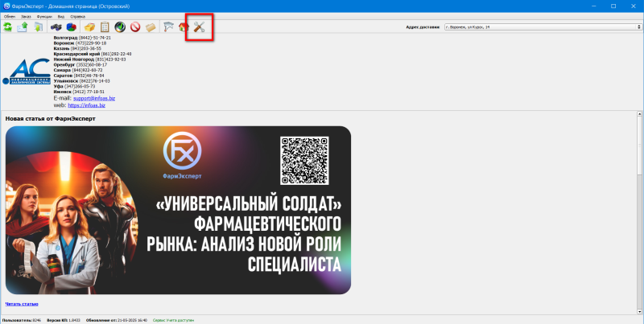The height and width of the screenshot is (324, 644).
Task: Expand the delivery address dropdown
Action: point(637,27)
